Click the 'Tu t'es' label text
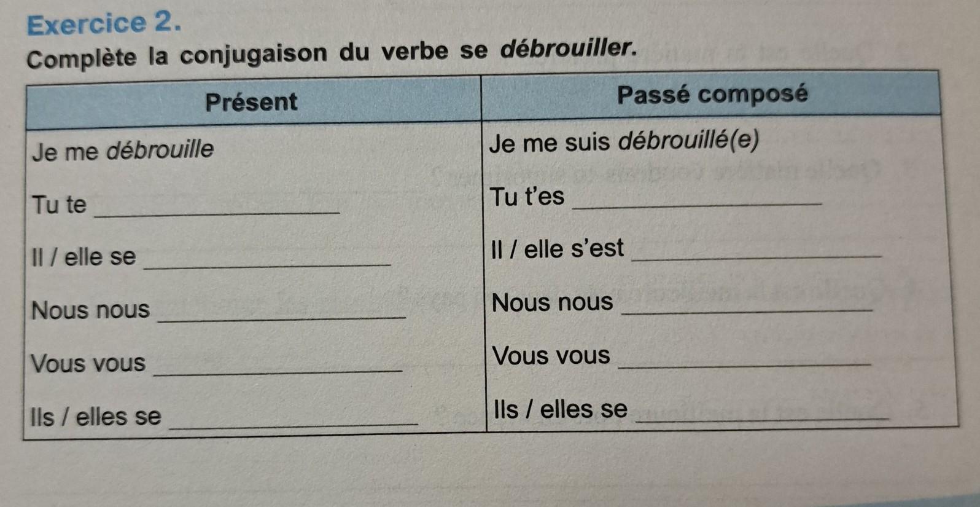Image resolution: width=980 pixels, height=507 pixels. click(527, 197)
